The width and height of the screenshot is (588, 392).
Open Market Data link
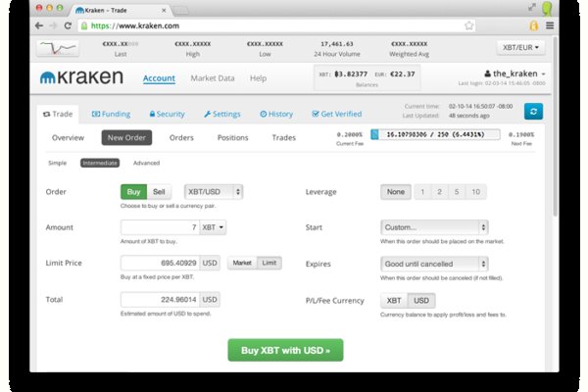coord(212,77)
